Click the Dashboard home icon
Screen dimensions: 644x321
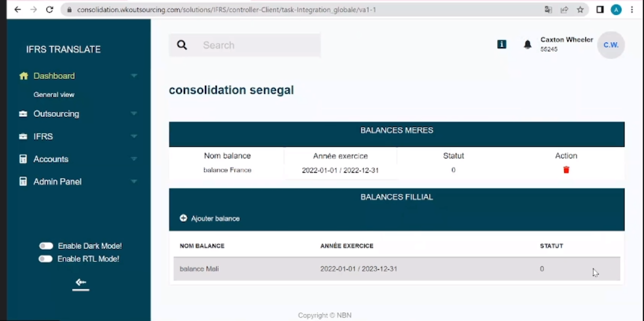click(x=23, y=75)
